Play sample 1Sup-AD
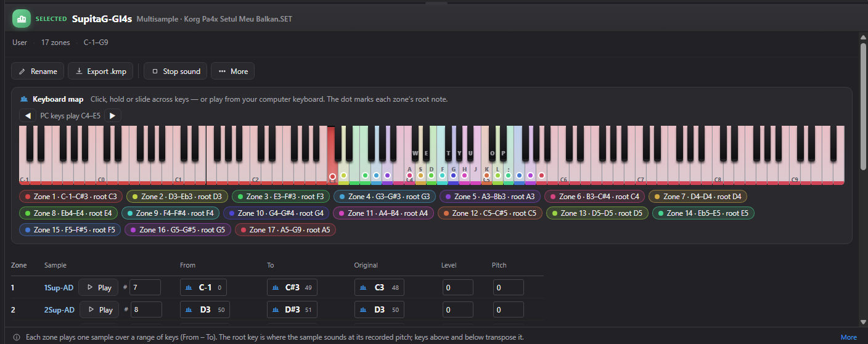The image size is (868, 344). click(99, 287)
